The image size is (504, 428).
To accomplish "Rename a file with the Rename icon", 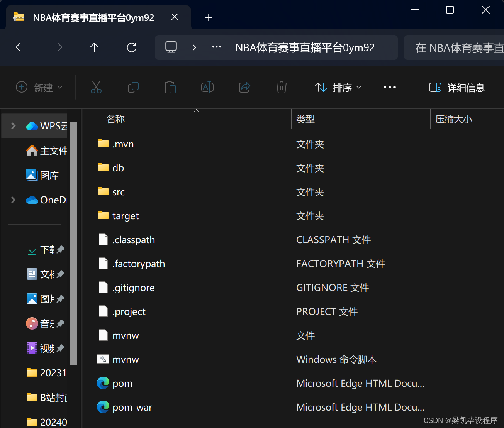I will [x=207, y=87].
